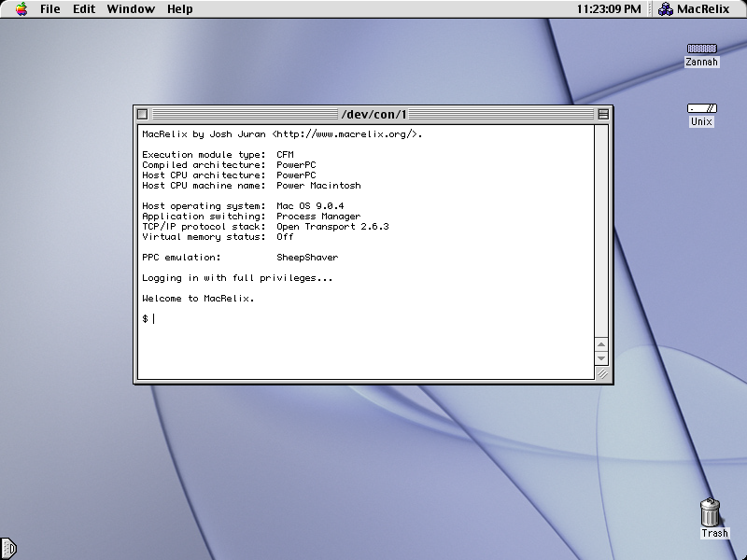The height and width of the screenshot is (560, 747).
Task: Click the console window resize grip
Action: (602, 374)
